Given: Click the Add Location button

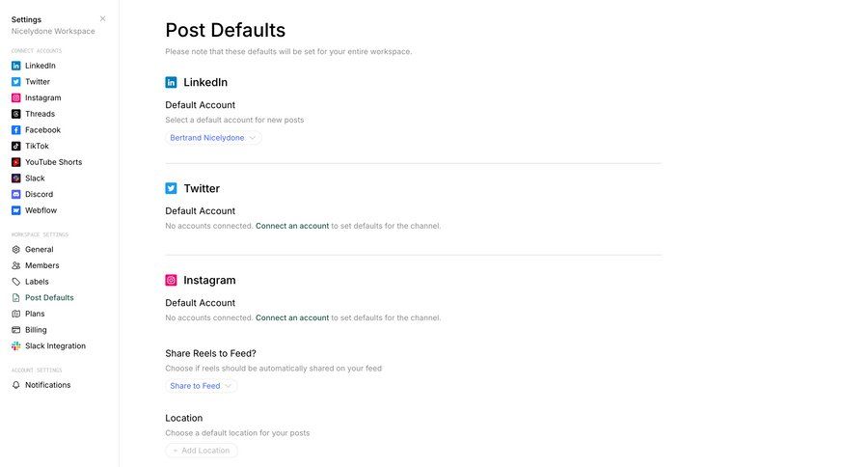Looking at the screenshot, I should point(201,451).
